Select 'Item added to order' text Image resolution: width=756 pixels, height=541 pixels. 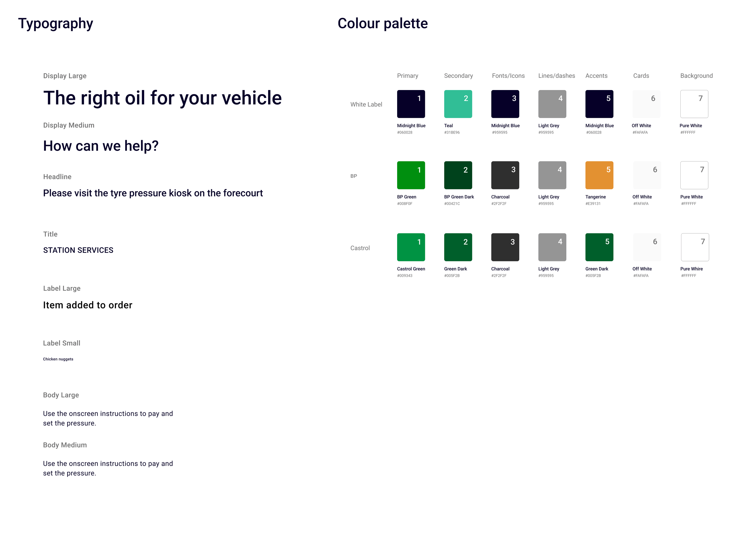click(88, 305)
